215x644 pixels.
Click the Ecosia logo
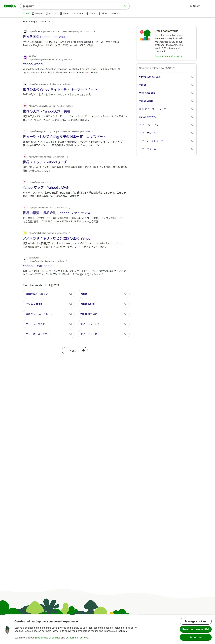point(10,6)
